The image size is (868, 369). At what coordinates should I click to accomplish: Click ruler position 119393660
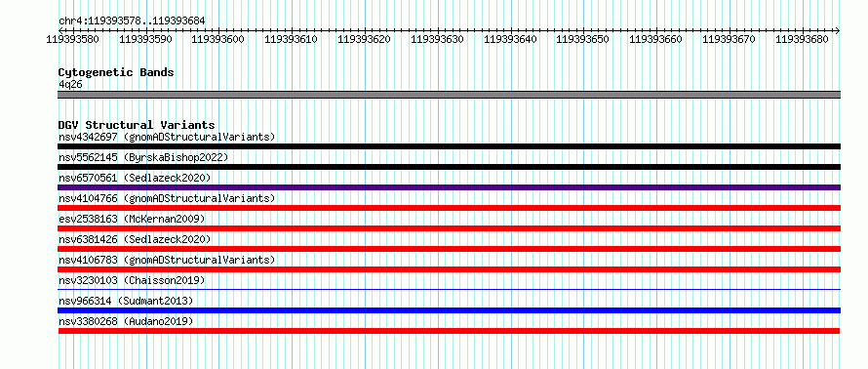656,39
